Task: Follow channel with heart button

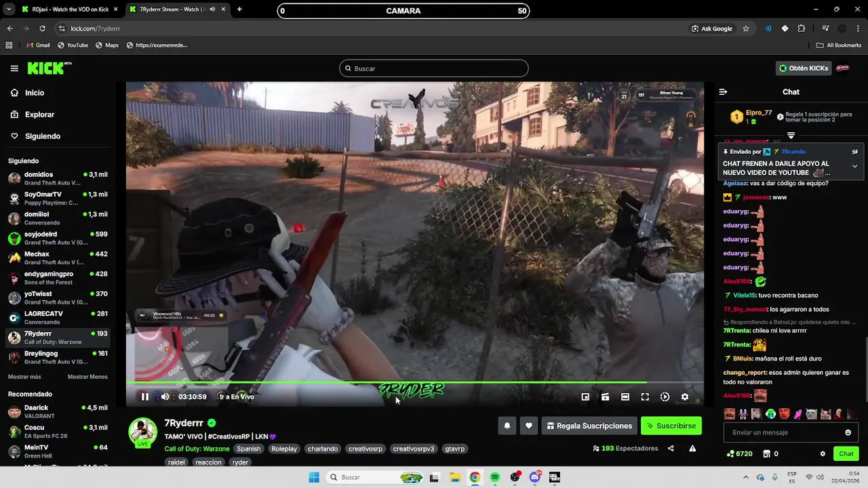Action: click(x=529, y=426)
